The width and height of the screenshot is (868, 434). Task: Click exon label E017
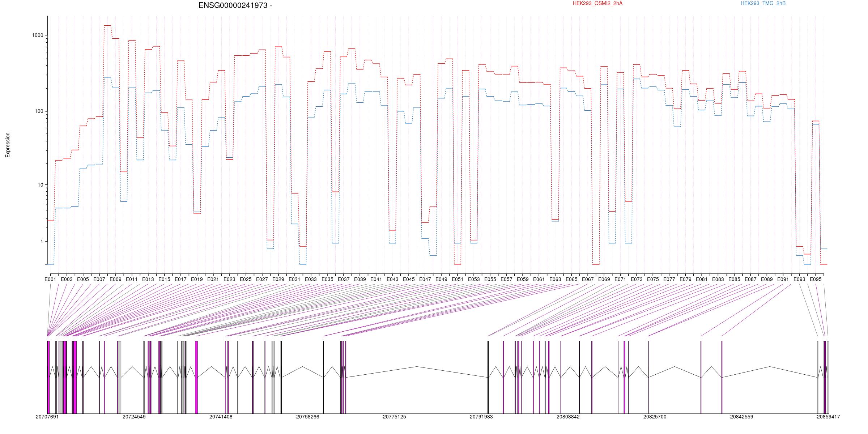[180, 279]
